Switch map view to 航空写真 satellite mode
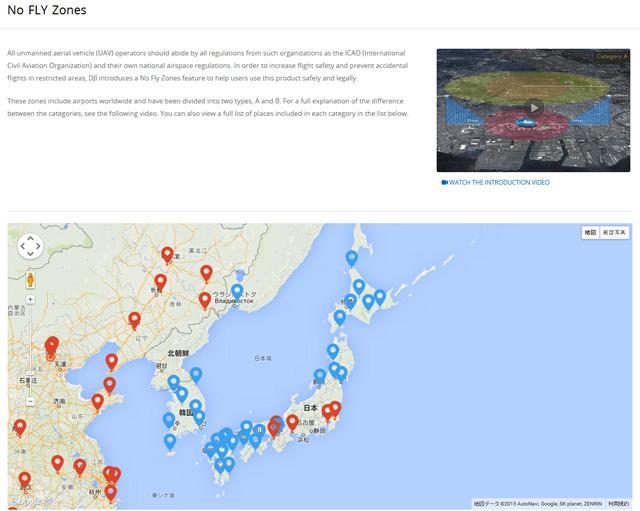The width and height of the screenshot is (640, 511). point(614,233)
